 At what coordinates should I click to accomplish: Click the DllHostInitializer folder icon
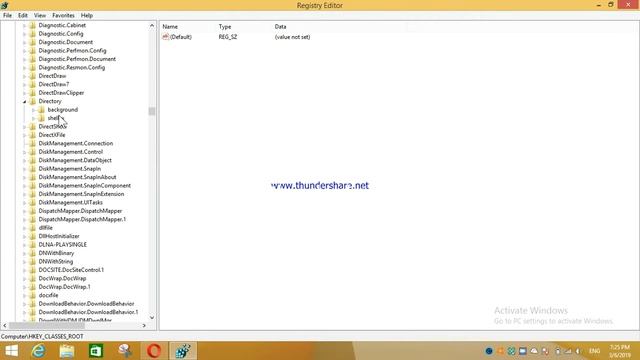[33, 236]
